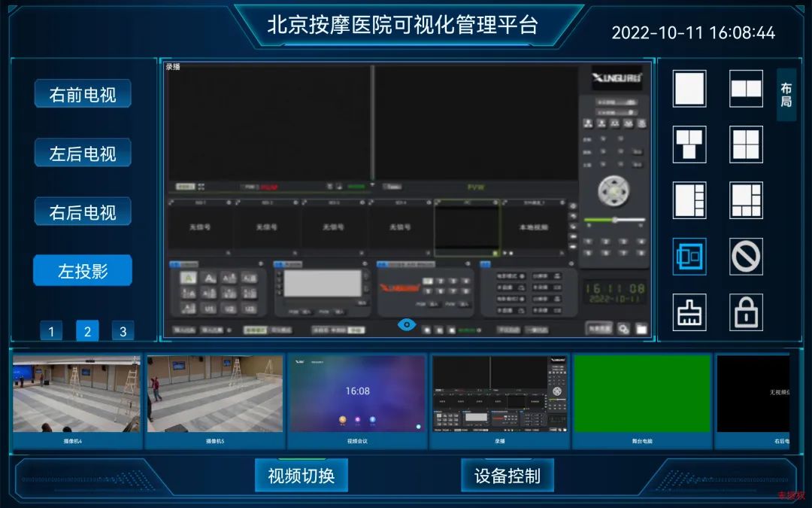Click the padlock lock icon
Viewport: 812px width, 508px height.
click(746, 312)
